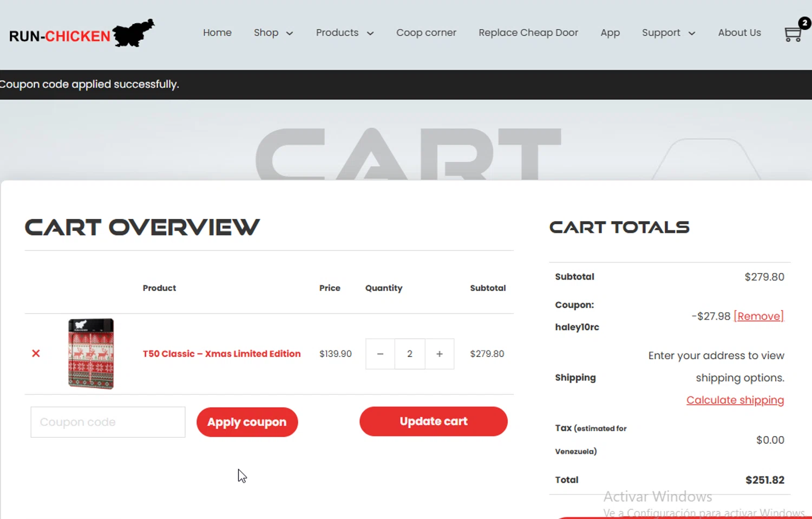Open T50 Classic – Xmas Limited Edition link
Image resolution: width=812 pixels, height=519 pixels.
[221, 354]
